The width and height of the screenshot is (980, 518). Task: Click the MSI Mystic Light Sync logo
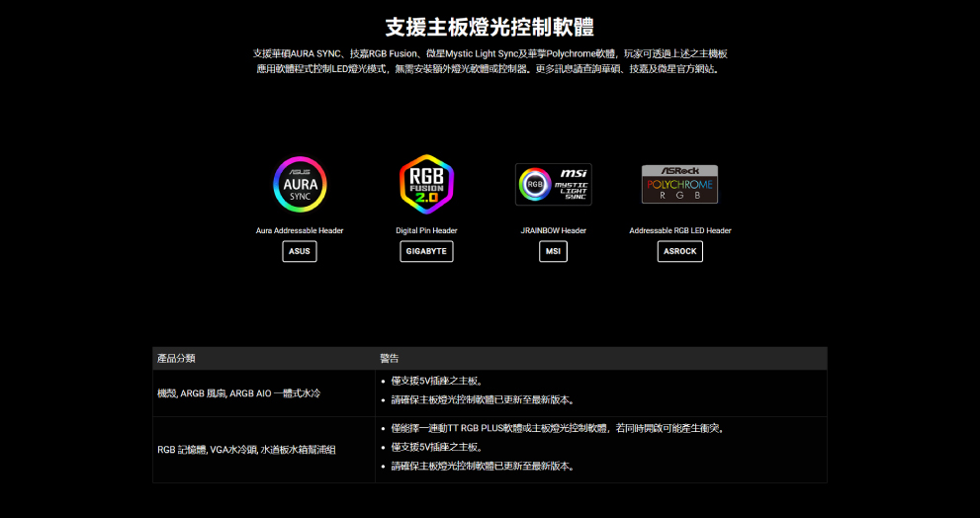tap(553, 184)
